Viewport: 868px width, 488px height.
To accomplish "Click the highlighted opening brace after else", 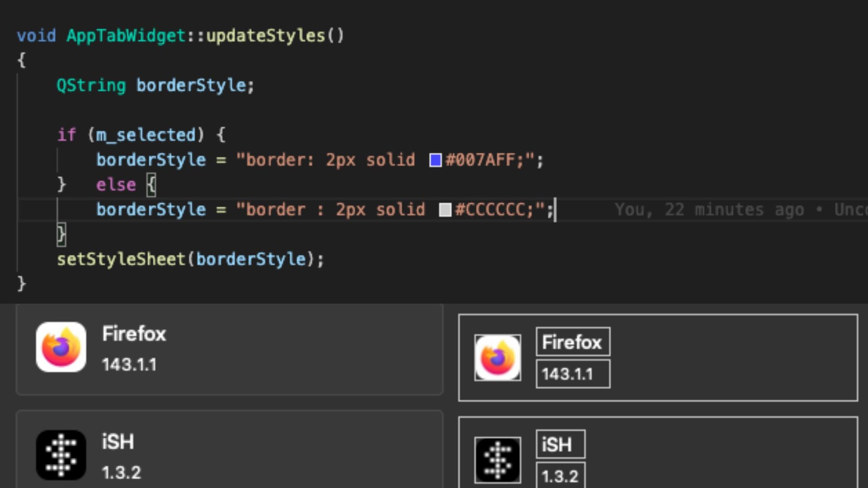I will pyautogui.click(x=151, y=185).
